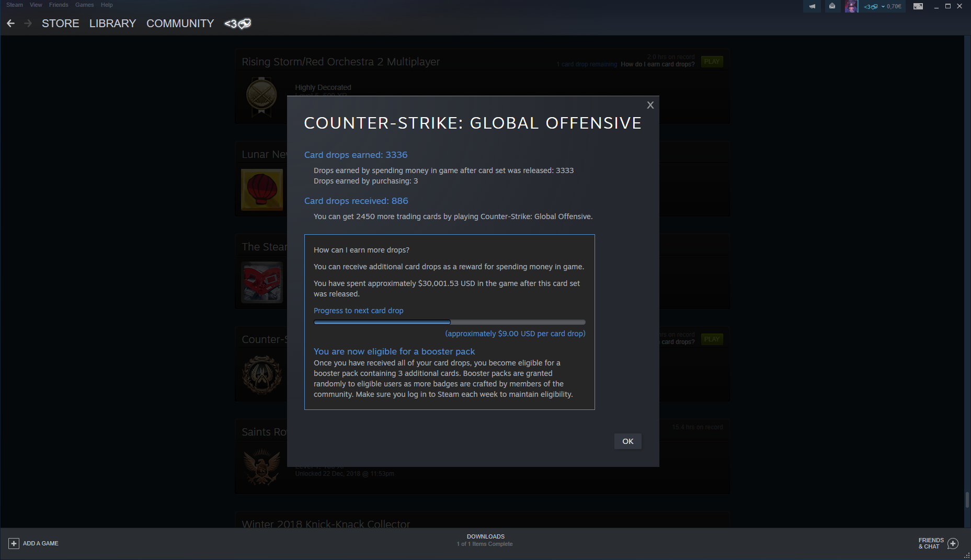Click the Saints Row eagle badge
971x560 pixels.
tap(262, 467)
